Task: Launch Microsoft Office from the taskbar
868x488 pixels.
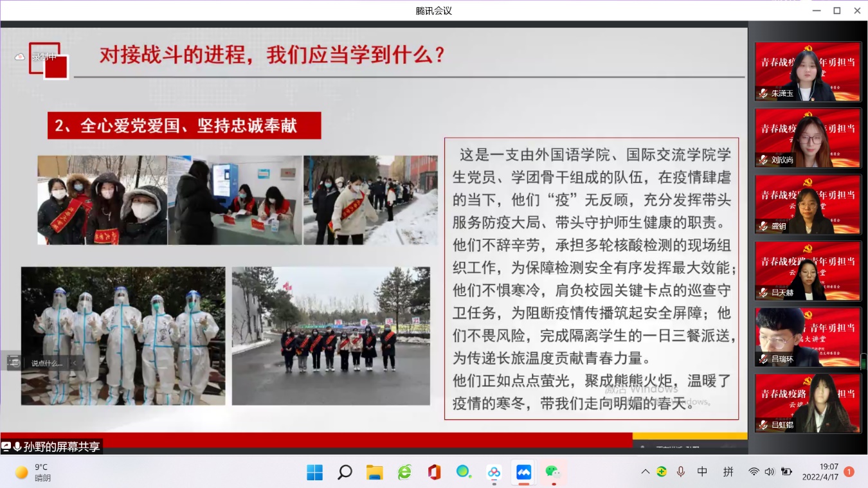Action: point(435,473)
